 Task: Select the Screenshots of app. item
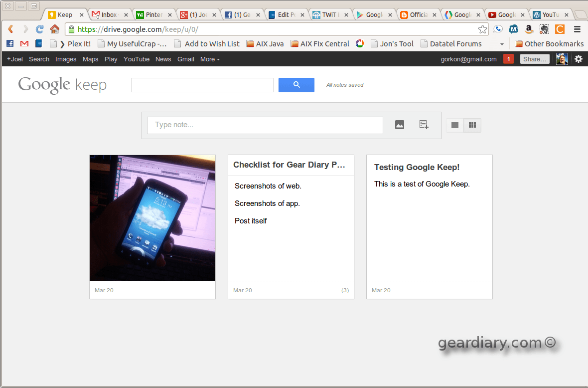pyautogui.click(x=267, y=203)
